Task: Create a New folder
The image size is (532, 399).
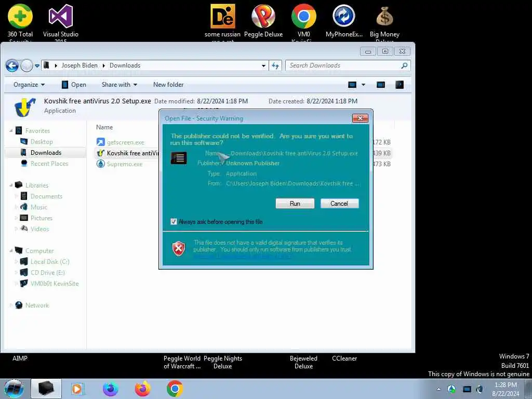Action: pyautogui.click(x=168, y=85)
